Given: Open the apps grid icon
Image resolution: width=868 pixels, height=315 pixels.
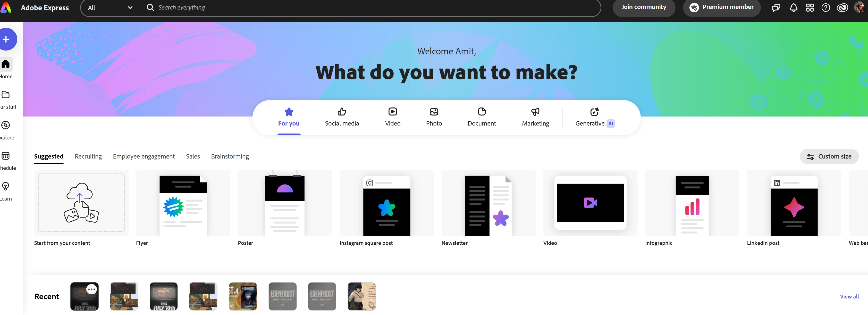Looking at the screenshot, I should pyautogui.click(x=809, y=8).
